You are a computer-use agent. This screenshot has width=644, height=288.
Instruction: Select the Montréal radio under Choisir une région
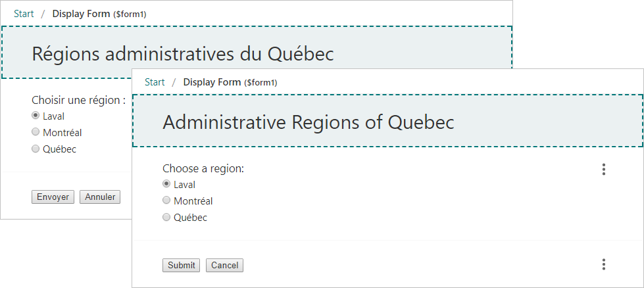[x=36, y=132]
